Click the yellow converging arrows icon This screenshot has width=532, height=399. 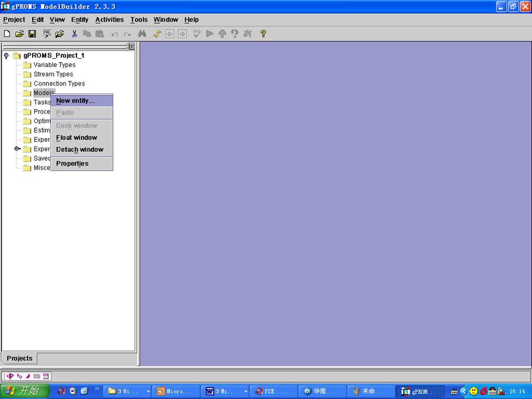157,34
